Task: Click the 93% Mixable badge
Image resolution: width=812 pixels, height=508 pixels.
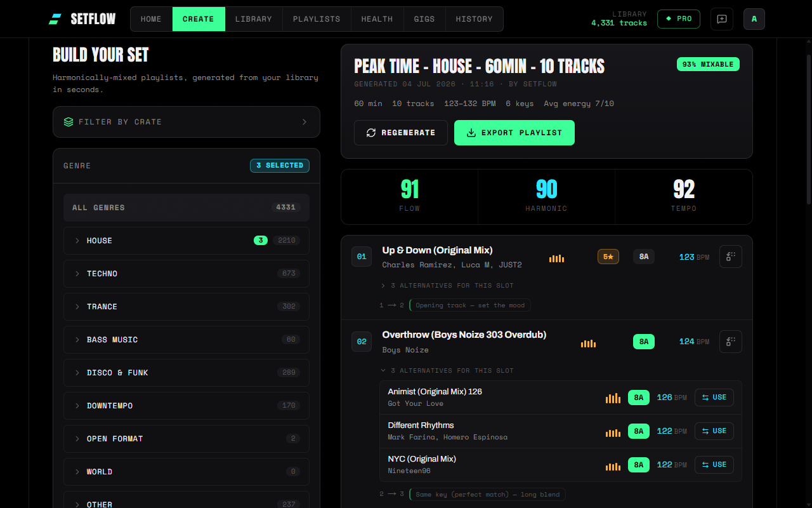Action: click(708, 64)
